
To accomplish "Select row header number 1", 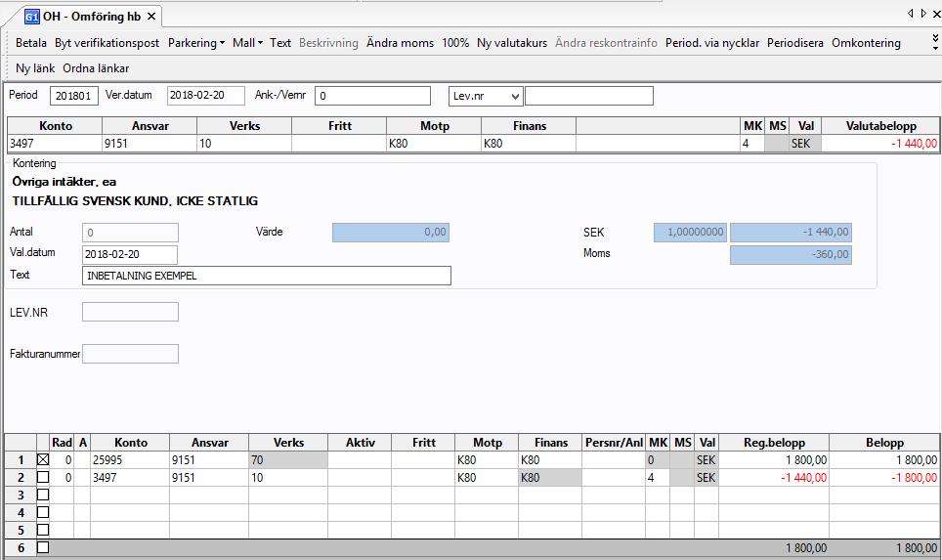I will (21, 459).
